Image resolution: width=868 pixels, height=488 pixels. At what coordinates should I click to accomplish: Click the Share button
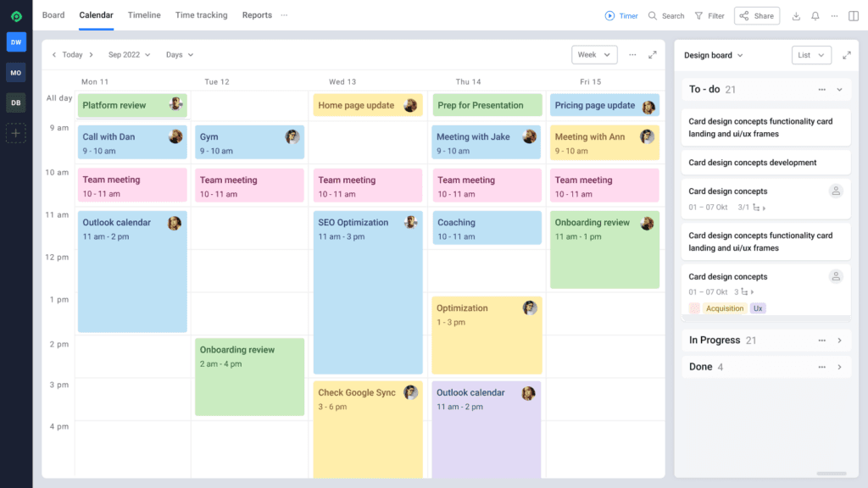click(756, 15)
